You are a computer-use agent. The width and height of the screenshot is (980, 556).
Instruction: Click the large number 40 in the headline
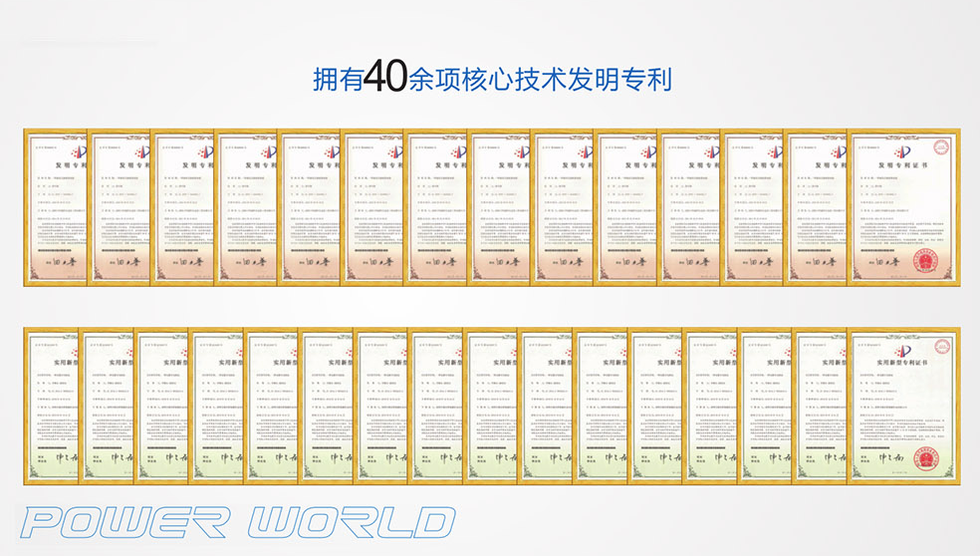tap(384, 77)
